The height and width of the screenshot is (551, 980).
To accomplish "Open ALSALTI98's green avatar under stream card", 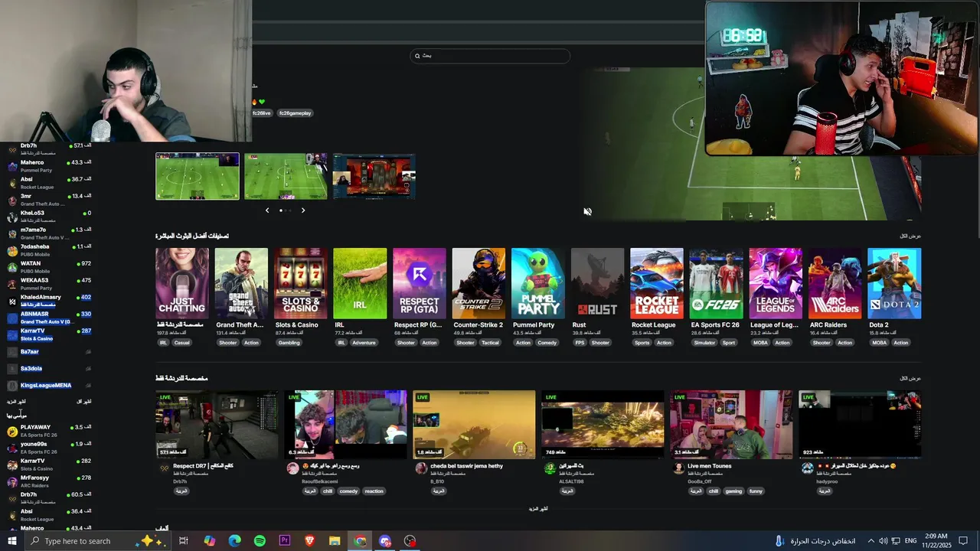I will (550, 468).
